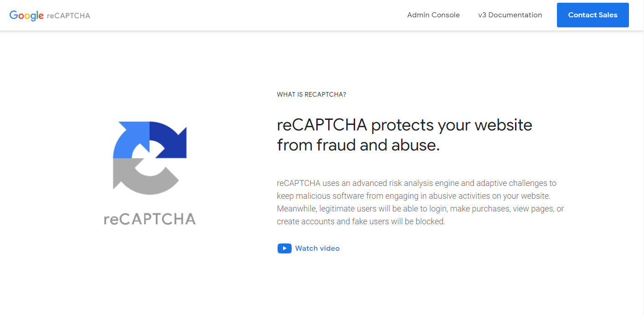644x315 pixels.
Task: Click the 'from fraud and abuse.' heading line
Action: pyautogui.click(x=359, y=145)
